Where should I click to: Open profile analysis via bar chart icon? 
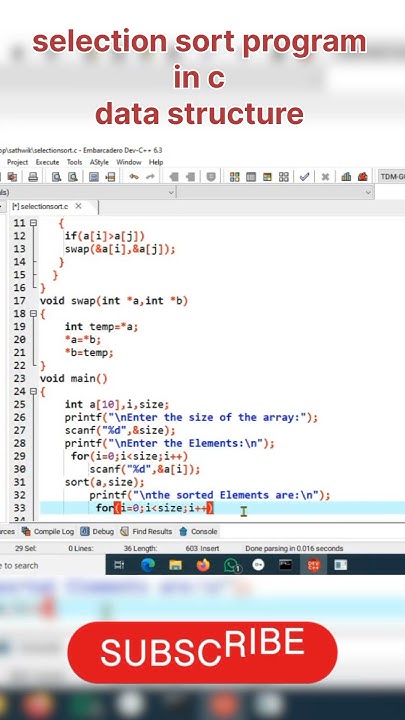tap(346, 177)
